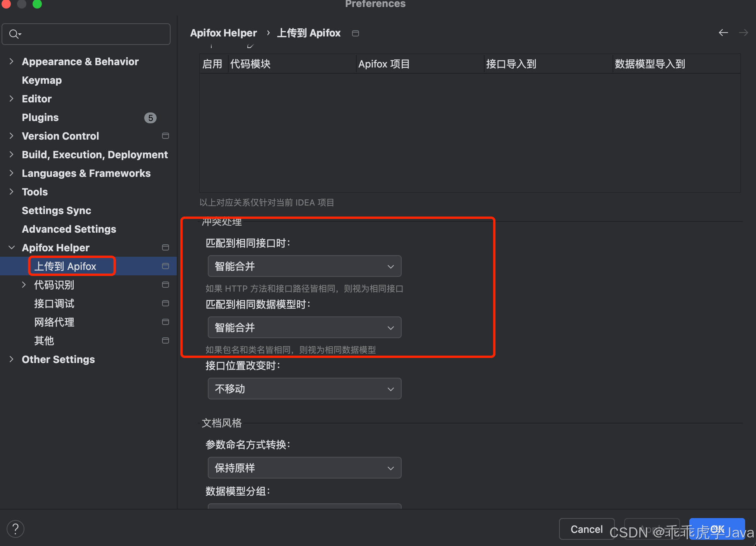Click the forward navigation arrow icon

click(743, 33)
